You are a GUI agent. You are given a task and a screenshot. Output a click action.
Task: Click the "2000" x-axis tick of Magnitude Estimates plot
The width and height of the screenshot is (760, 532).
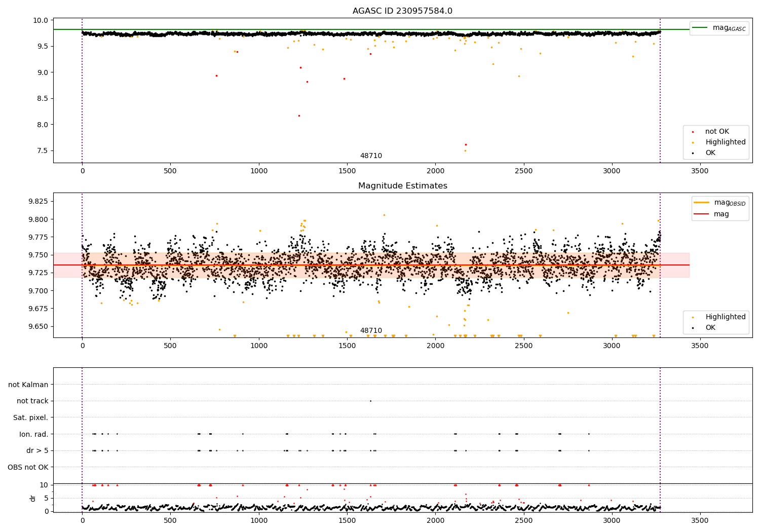tap(435, 346)
